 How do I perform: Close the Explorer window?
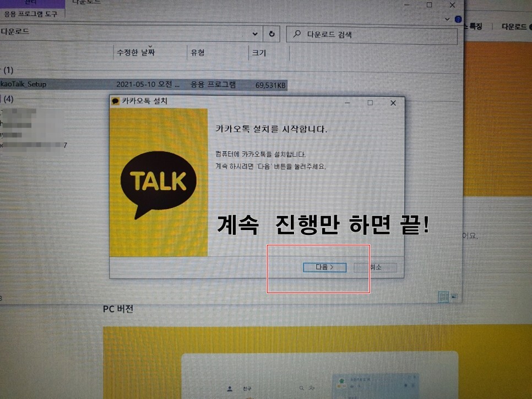[452, 5]
